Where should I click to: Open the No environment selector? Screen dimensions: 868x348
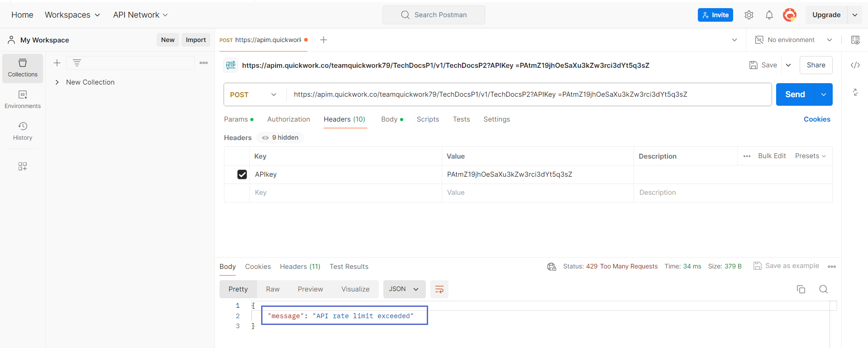(x=794, y=40)
